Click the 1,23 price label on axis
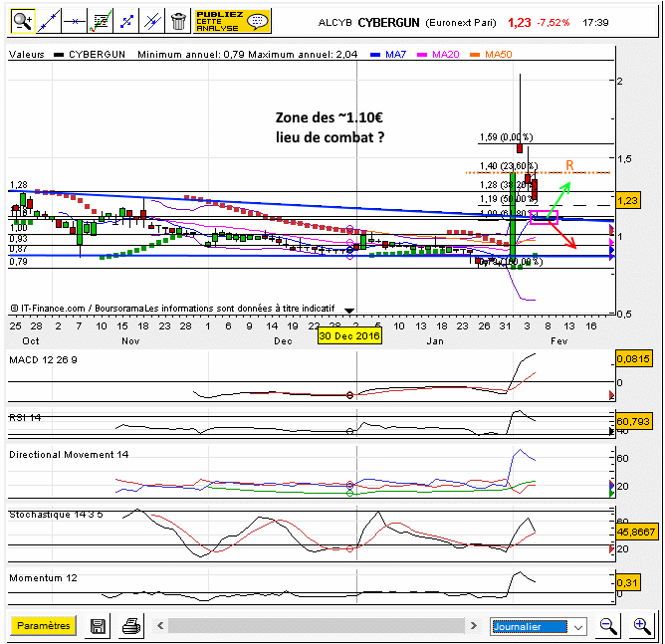This screenshot has width=665, height=644. pyautogui.click(x=628, y=200)
